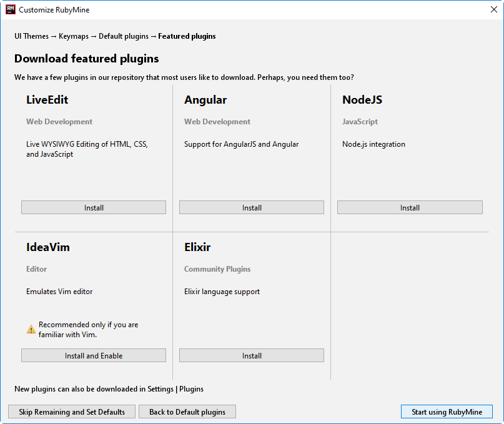Click the IdeaVim plugin title
This screenshot has width=504, height=424.
48,247
